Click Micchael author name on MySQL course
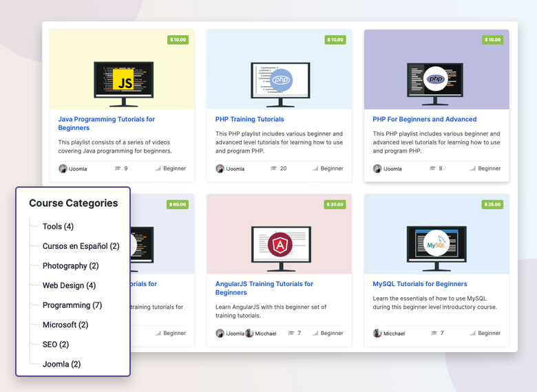The width and height of the screenshot is (537, 392). click(x=394, y=334)
